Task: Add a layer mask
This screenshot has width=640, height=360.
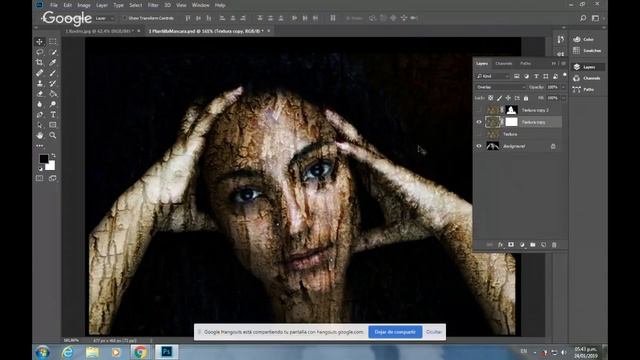Action: tap(511, 244)
